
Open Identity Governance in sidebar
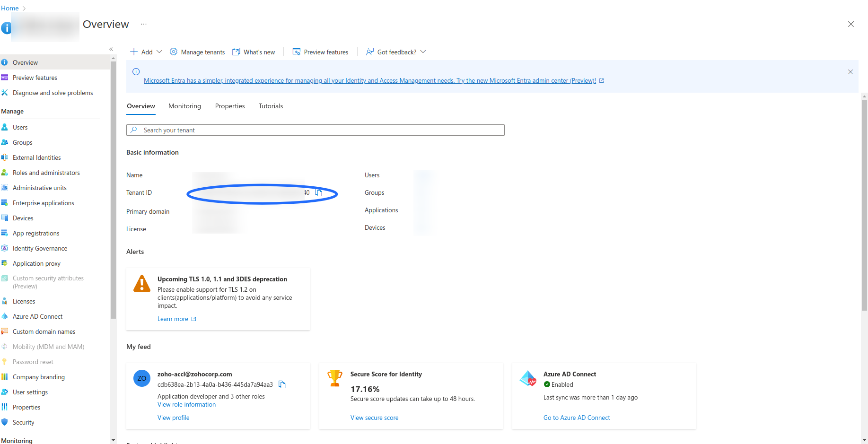tap(40, 248)
